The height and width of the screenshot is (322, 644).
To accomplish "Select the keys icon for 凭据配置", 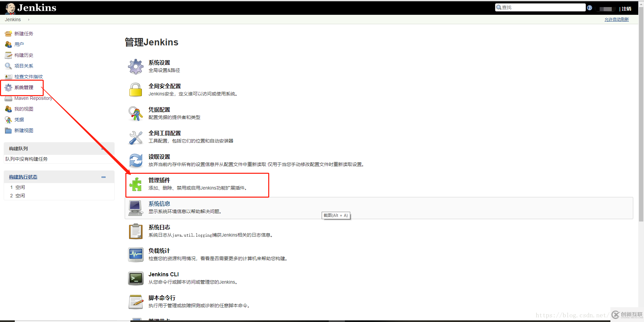I will [x=135, y=113].
